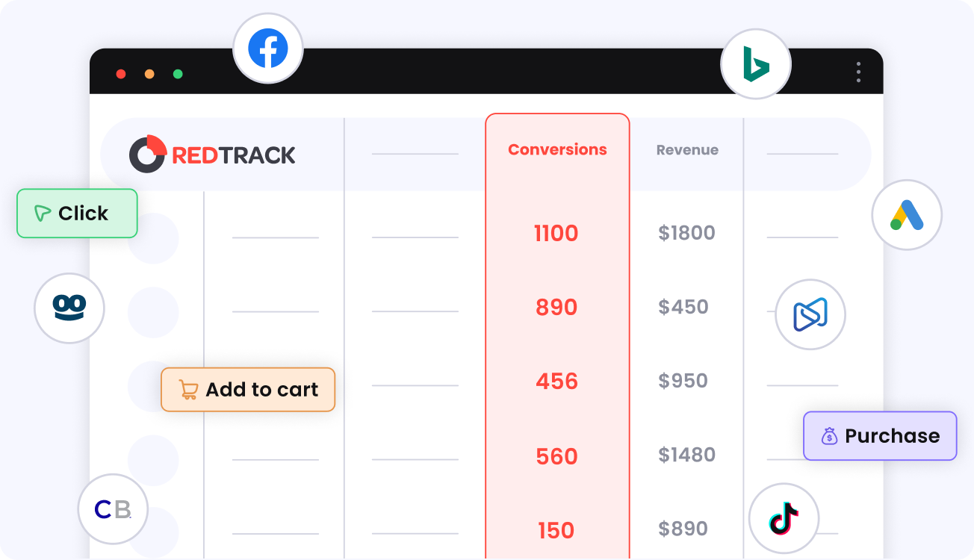Open the CB ClickBank circle icon
The width and height of the screenshot is (974, 560).
point(113,509)
